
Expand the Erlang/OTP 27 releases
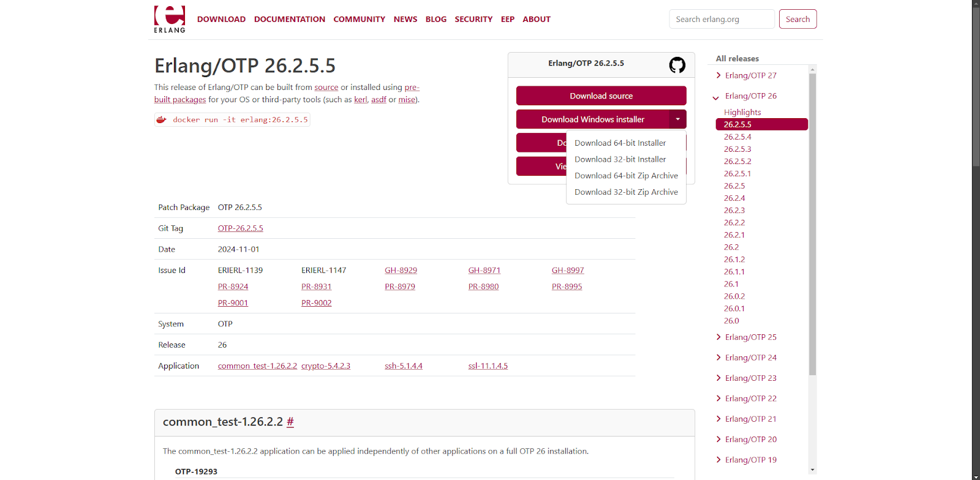pos(750,75)
